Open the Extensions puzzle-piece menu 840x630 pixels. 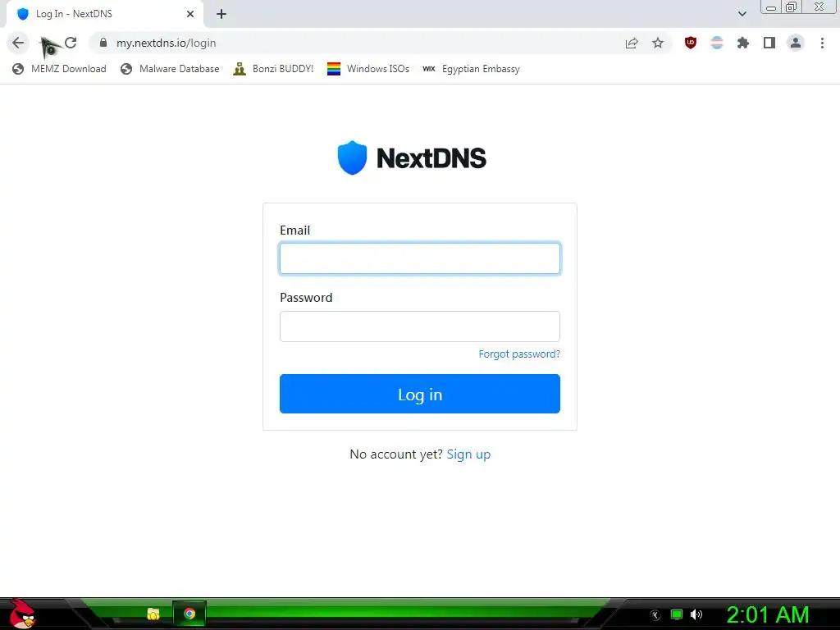(743, 43)
